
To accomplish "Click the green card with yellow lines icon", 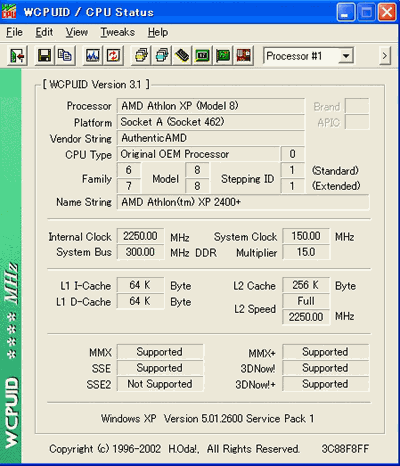I will point(223,56).
